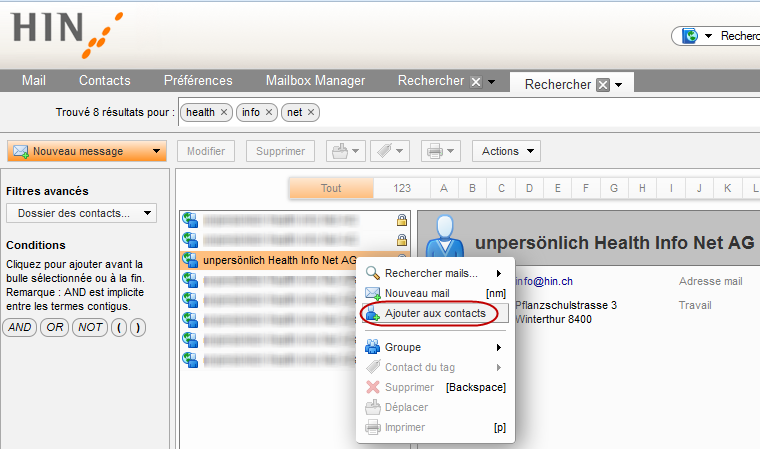Screen dimensions: 760x449
Task: Choose Supprimer in context menu
Action: click(435, 387)
